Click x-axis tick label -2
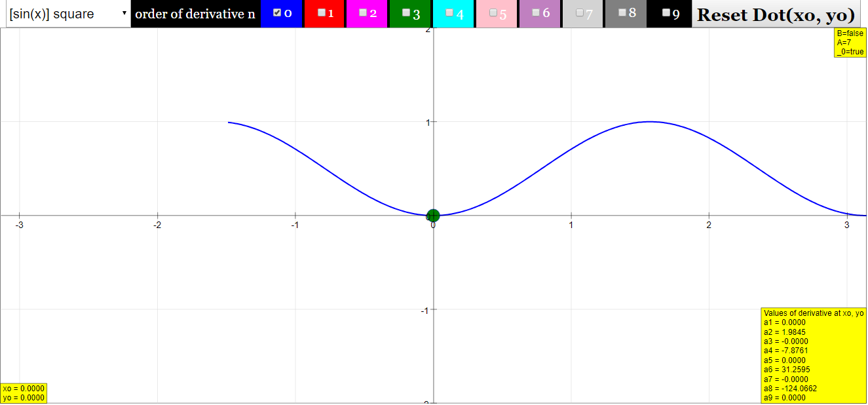This screenshot has width=868, height=405. (x=157, y=225)
